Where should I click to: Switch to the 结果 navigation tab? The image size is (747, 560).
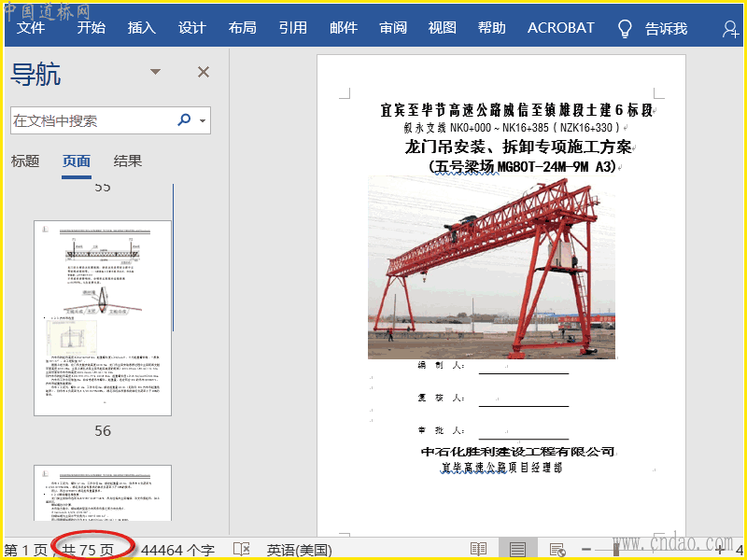128,161
